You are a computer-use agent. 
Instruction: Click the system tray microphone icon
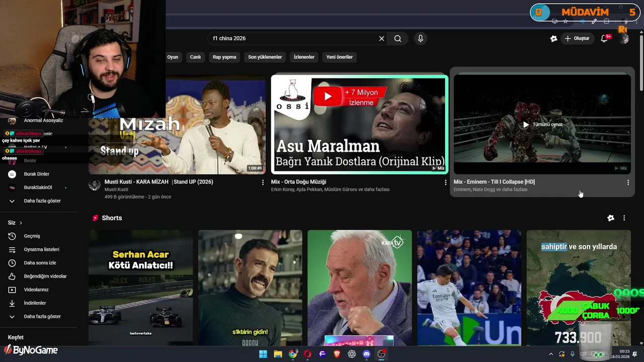click(x=573, y=354)
